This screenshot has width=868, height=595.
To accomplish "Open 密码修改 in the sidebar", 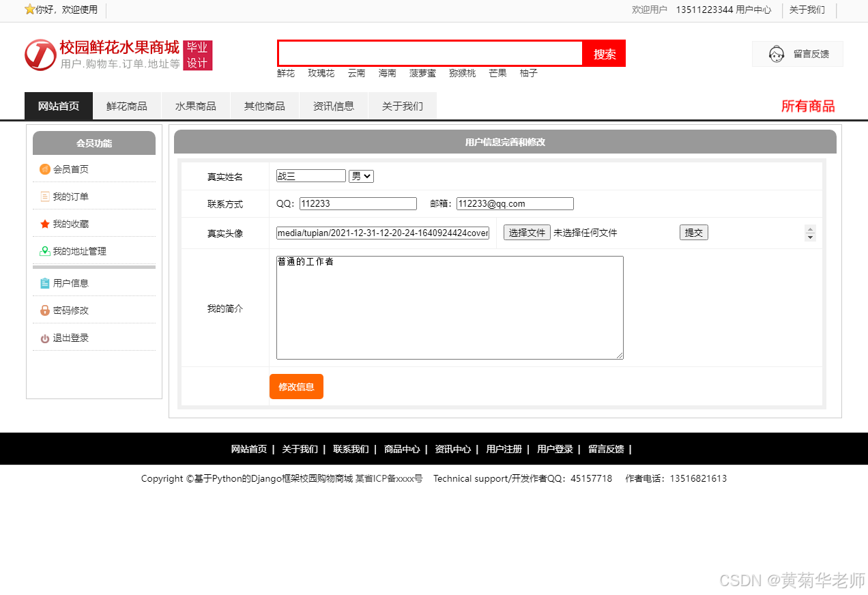I will coord(71,310).
